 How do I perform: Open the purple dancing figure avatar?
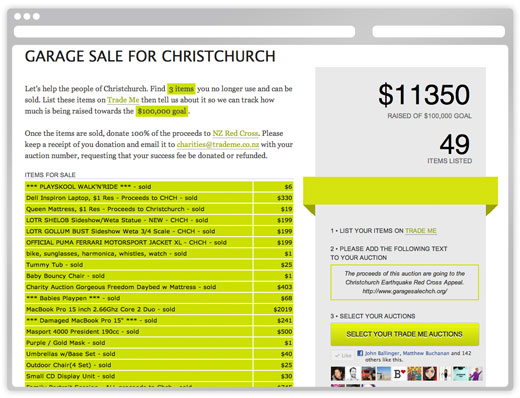coord(476,374)
